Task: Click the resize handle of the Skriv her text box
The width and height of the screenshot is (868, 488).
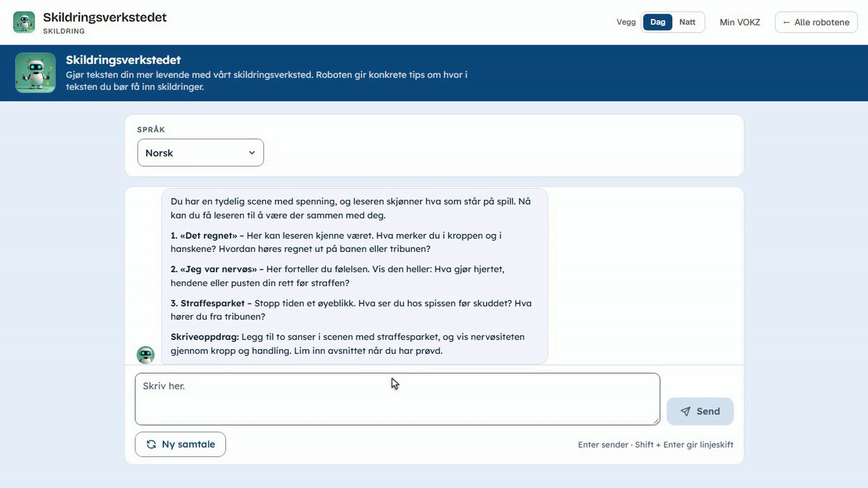Action: pyautogui.click(x=656, y=421)
